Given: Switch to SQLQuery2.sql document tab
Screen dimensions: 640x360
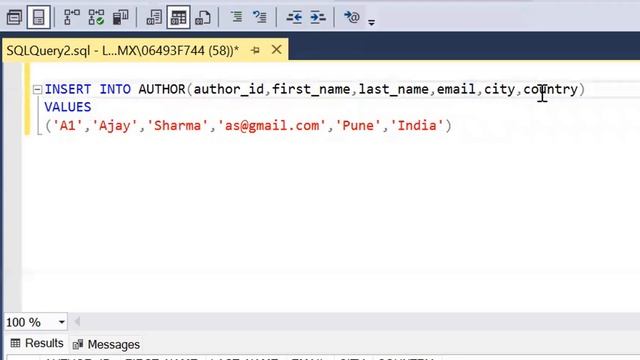Looking at the screenshot, I should [122, 51].
